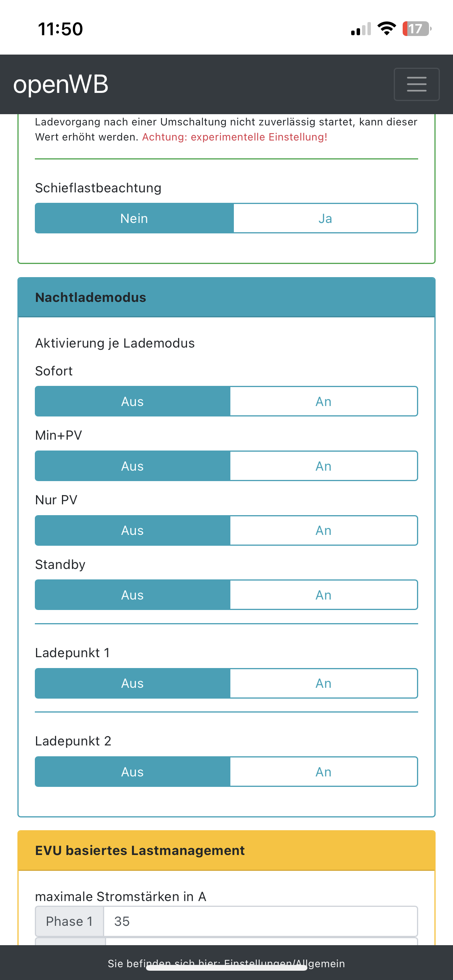
Task: Select Aus for Ladepunkt 2
Action: [132, 772]
